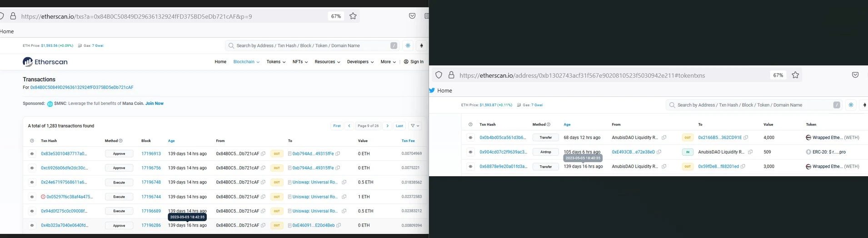
Task: Open the transactions filter dropdown
Action: 415,126
